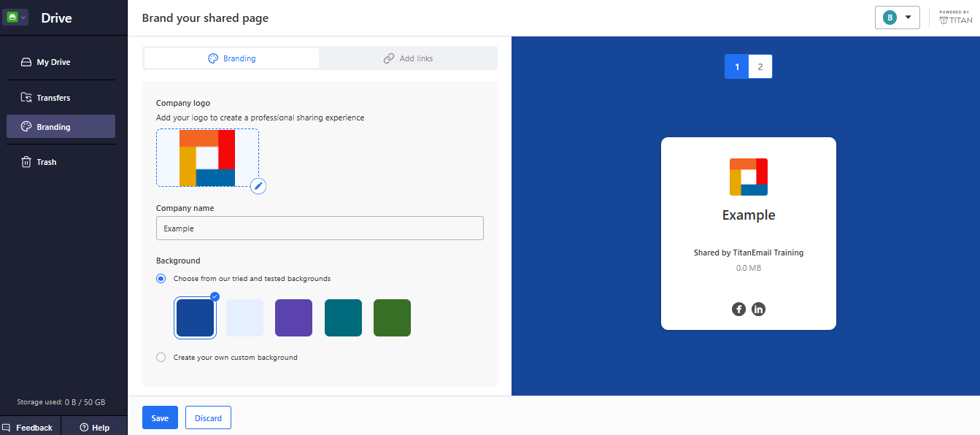Click the LinkedIn icon in preview card
Screen dimensions: 980x435
point(758,309)
